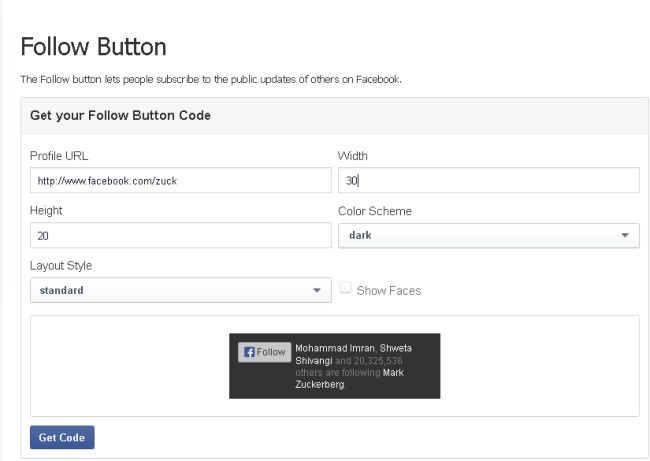650x461 pixels.
Task: Click the Color Scheme label
Action: tap(375, 211)
